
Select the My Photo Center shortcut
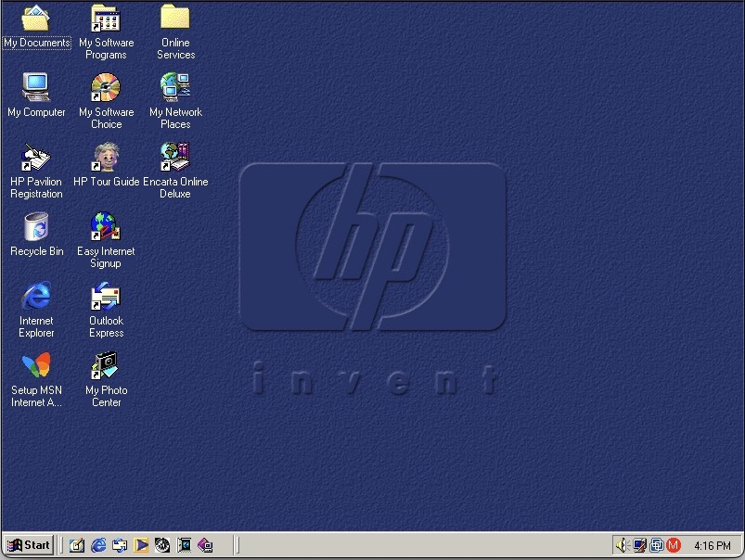coord(106,366)
